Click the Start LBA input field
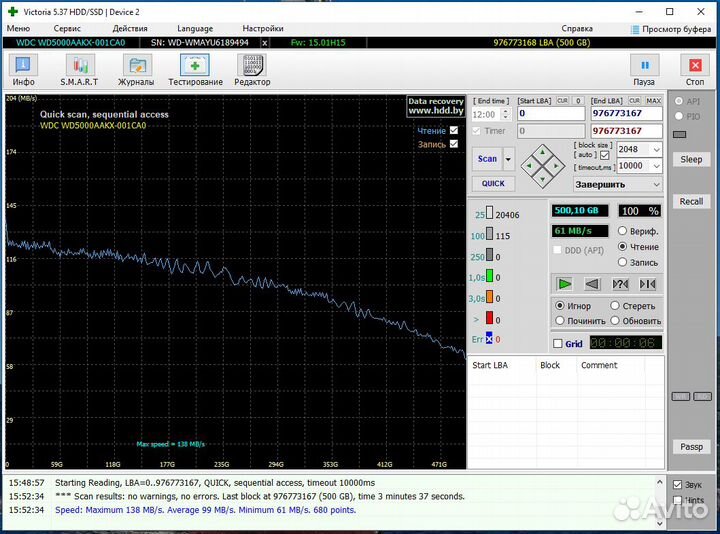This screenshot has width=720, height=534. click(x=551, y=113)
